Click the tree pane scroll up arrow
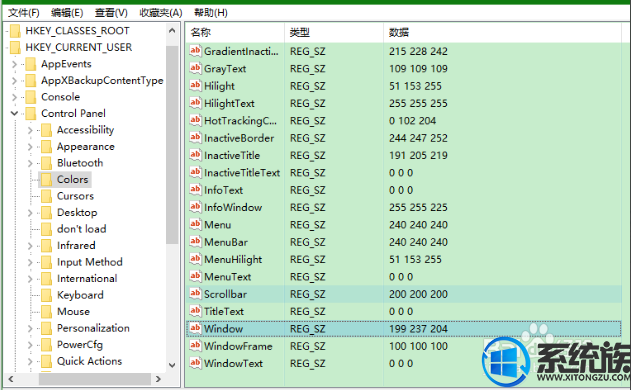This screenshot has width=631, height=390. click(172, 31)
